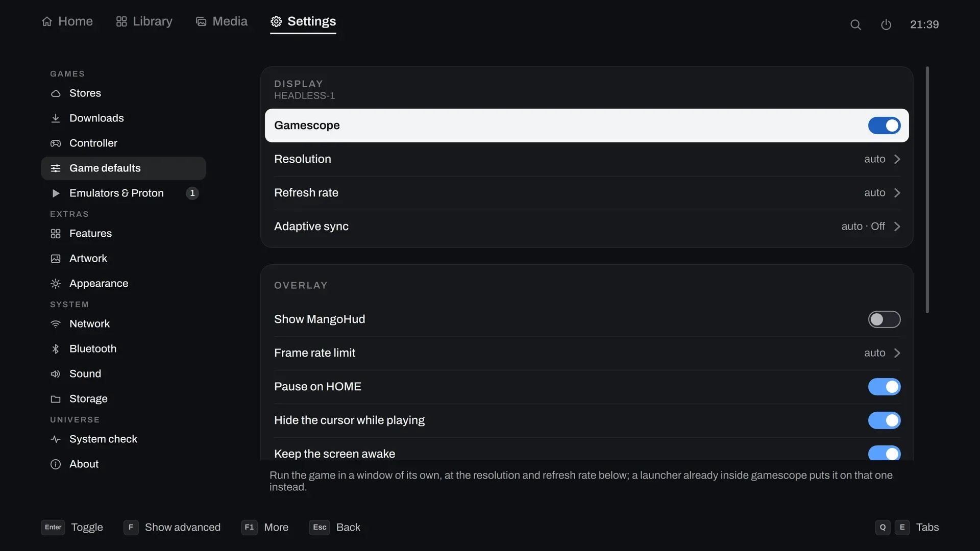Viewport: 980px width, 551px height.
Task: Click the Bluetooth icon
Action: pyautogui.click(x=56, y=349)
